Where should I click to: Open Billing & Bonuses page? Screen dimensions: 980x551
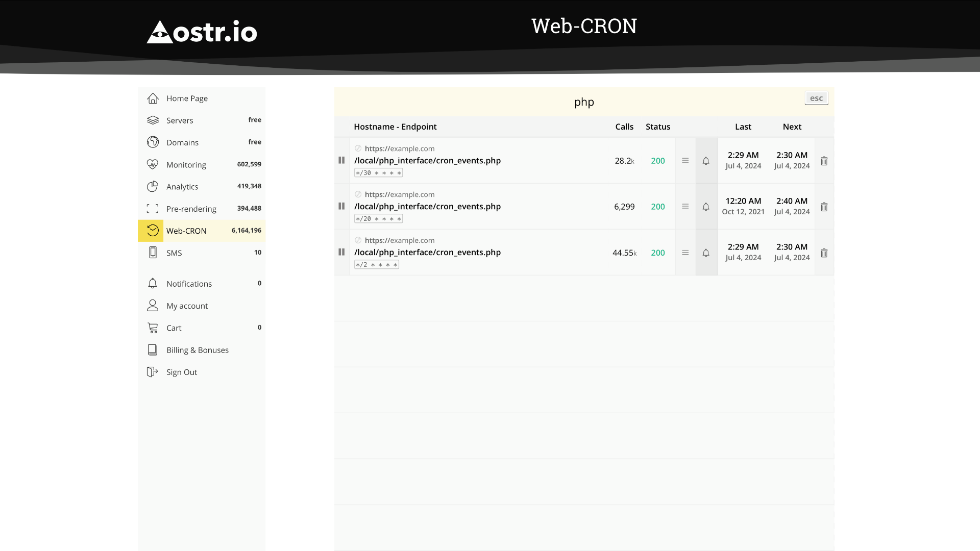(197, 350)
